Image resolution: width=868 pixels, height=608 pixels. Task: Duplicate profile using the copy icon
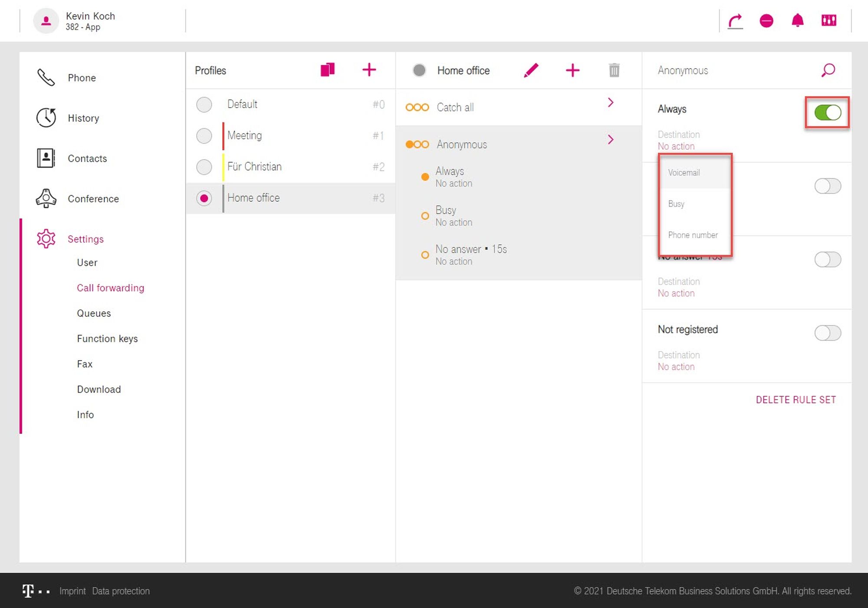(328, 70)
